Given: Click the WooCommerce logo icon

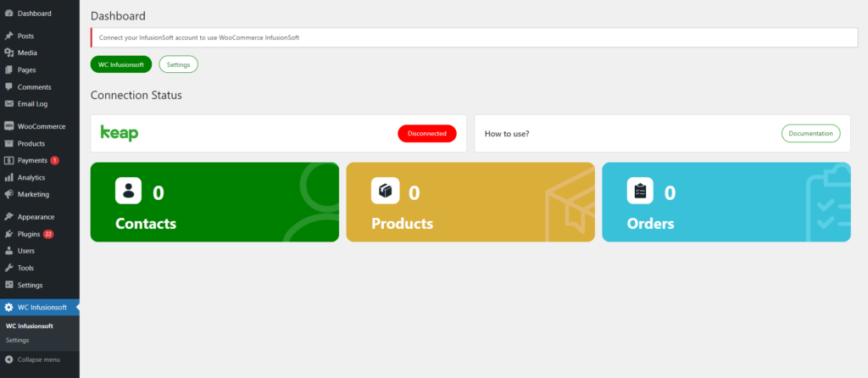Looking at the screenshot, I should coord(8,127).
